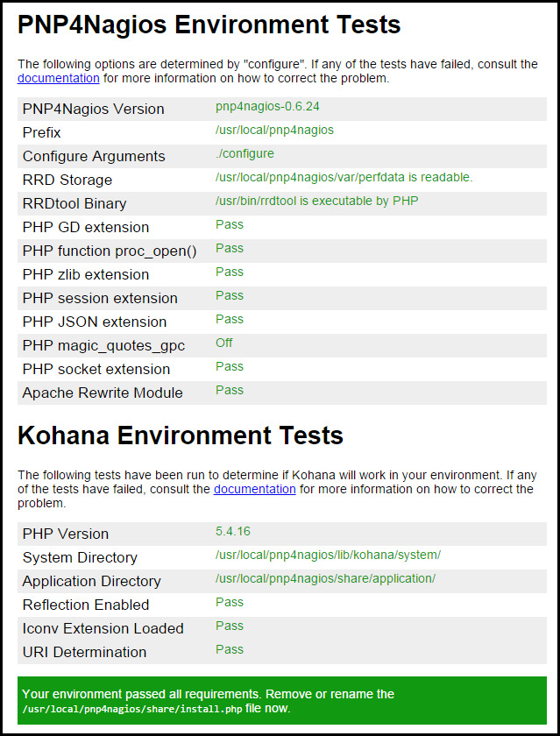560x736 pixels.
Task: Click the RRDtool Binary executable text
Action: 316,201
